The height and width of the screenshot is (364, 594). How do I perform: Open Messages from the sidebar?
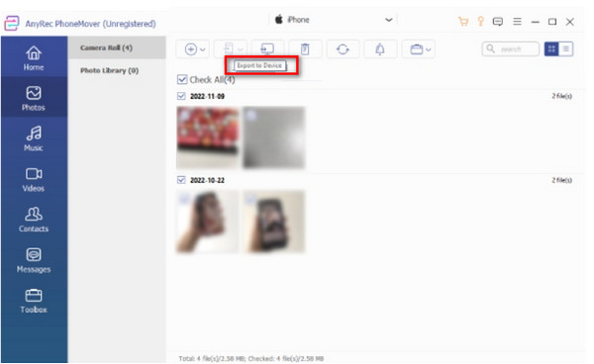tap(34, 260)
